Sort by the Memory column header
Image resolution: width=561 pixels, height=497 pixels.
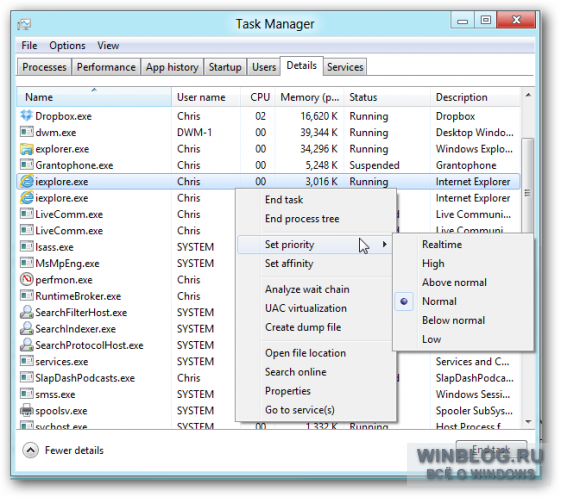[309, 97]
